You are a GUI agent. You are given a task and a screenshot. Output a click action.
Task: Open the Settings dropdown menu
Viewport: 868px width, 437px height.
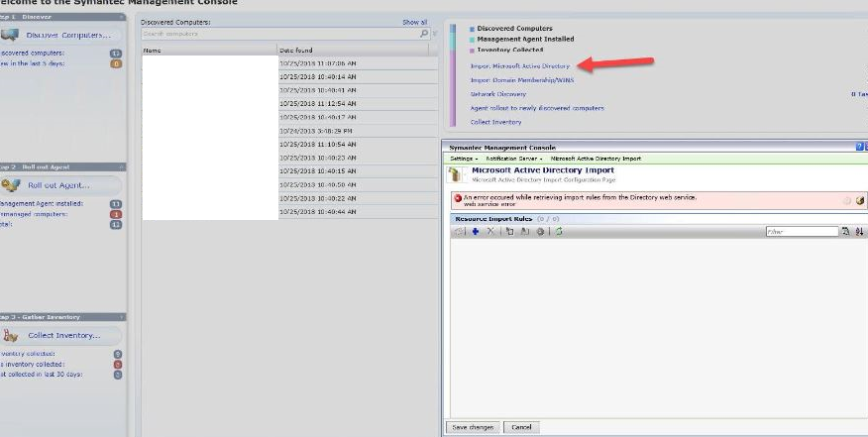tap(464, 159)
